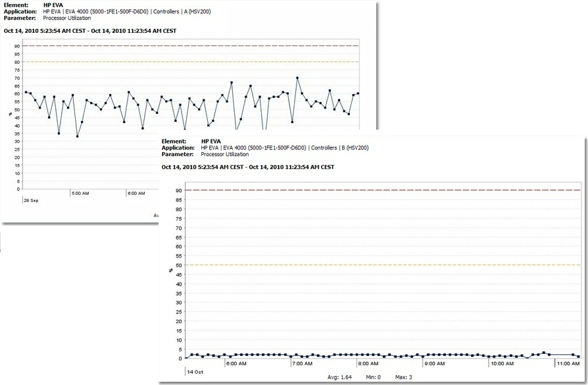
Task: Click bold 'HP EVA' element name, Controller B
Action: click(211, 141)
